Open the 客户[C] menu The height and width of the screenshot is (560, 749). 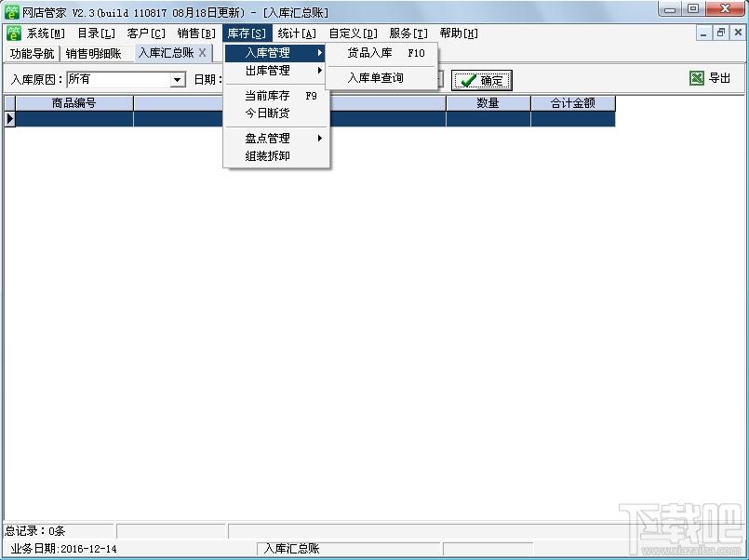[x=146, y=33]
